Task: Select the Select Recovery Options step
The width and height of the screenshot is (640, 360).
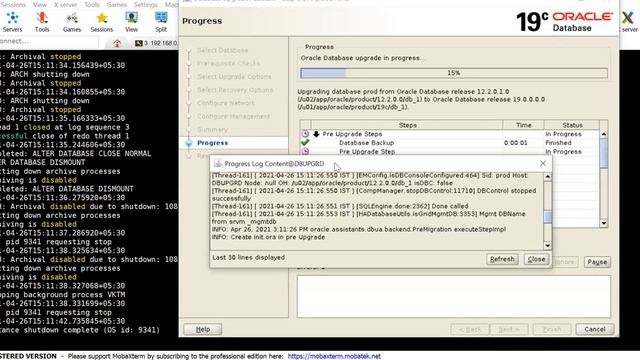Action: [235, 90]
